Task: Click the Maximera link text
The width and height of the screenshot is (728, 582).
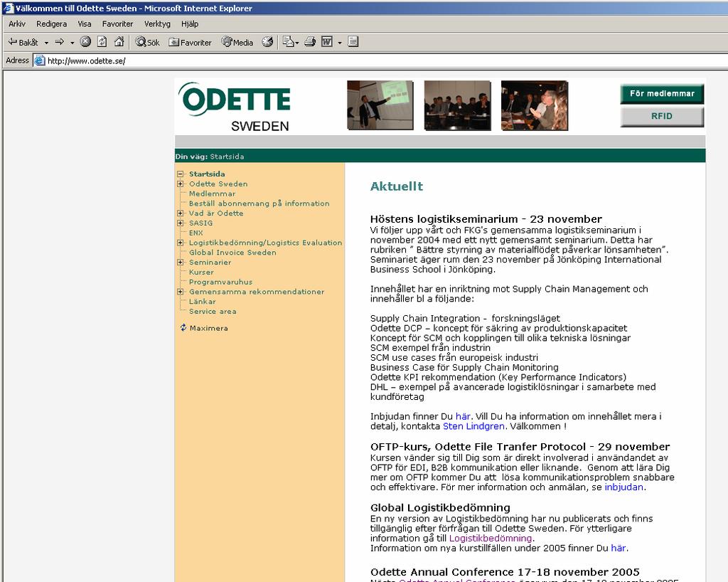Action: [209, 328]
